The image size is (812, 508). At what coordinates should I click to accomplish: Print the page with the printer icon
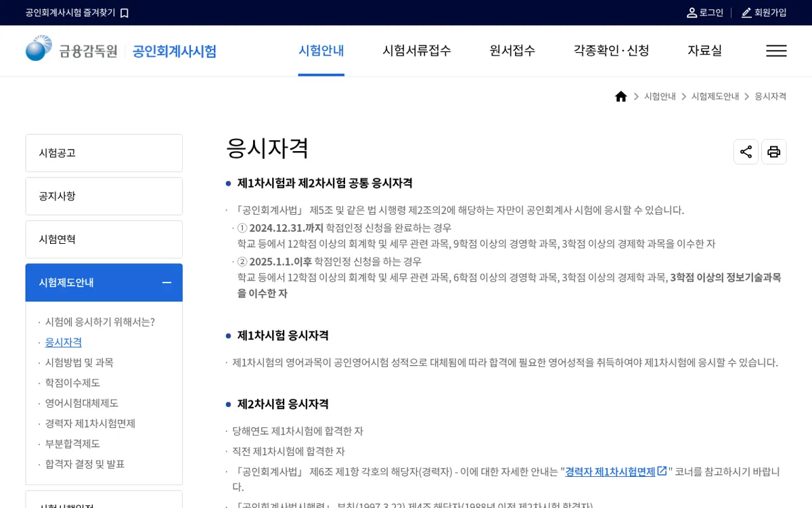(x=774, y=152)
